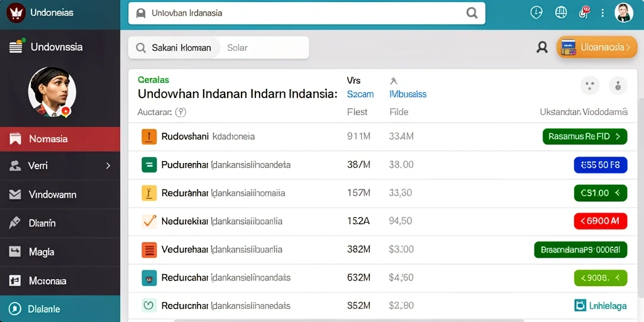Open Dlelanie in the sidebar
Image resolution: width=644 pixels, height=322 pixels.
click(60, 309)
